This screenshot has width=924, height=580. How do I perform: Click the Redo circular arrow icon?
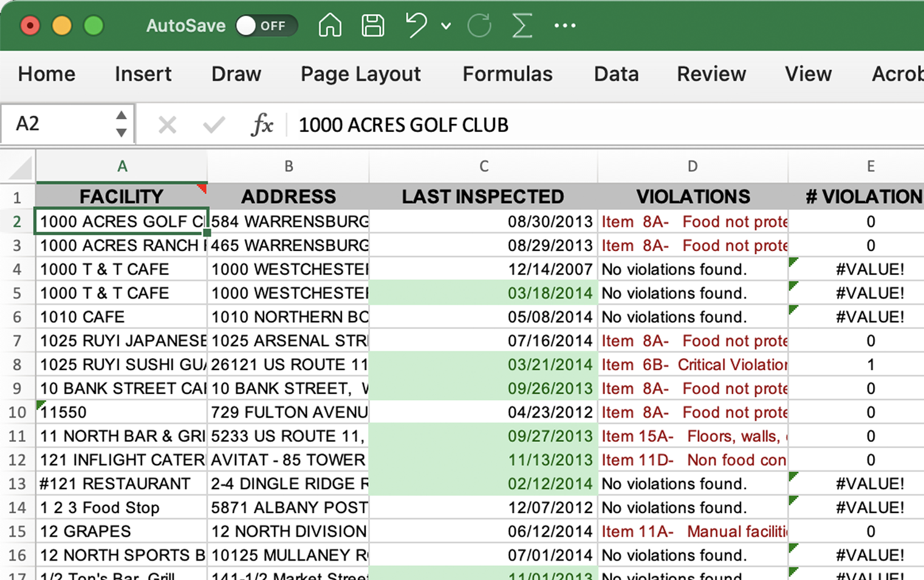pyautogui.click(x=479, y=26)
